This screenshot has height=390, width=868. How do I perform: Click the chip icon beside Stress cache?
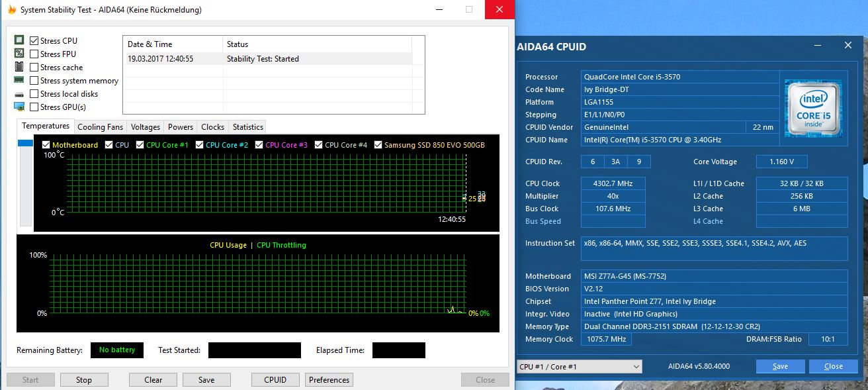pyautogui.click(x=19, y=67)
